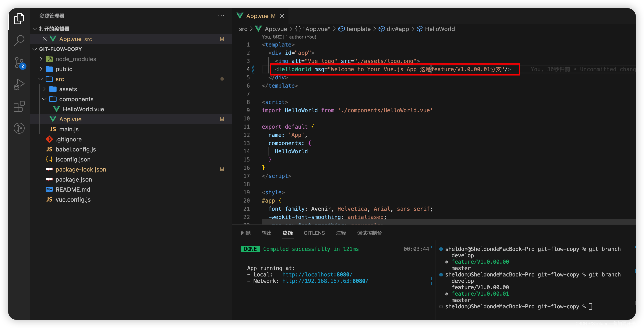Image resolution: width=644 pixels, height=328 pixels.
Task: Open the Extensions view icon
Action: (19, 106)
